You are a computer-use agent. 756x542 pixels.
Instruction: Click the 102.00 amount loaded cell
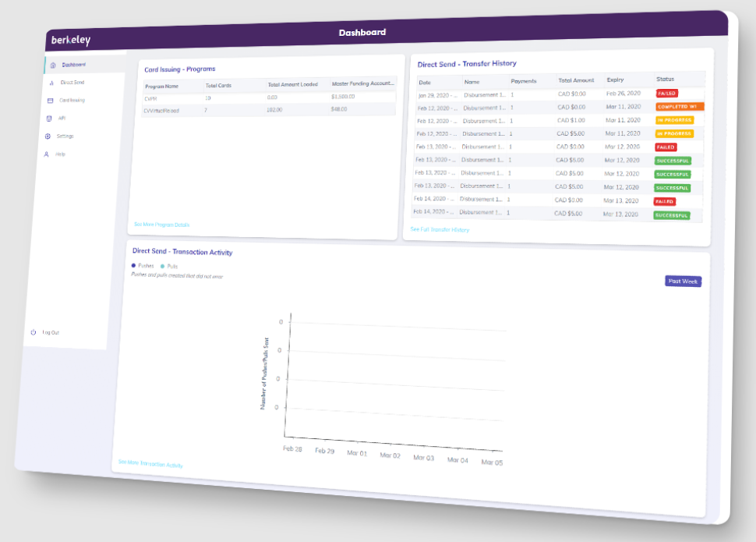pos(274,109)
